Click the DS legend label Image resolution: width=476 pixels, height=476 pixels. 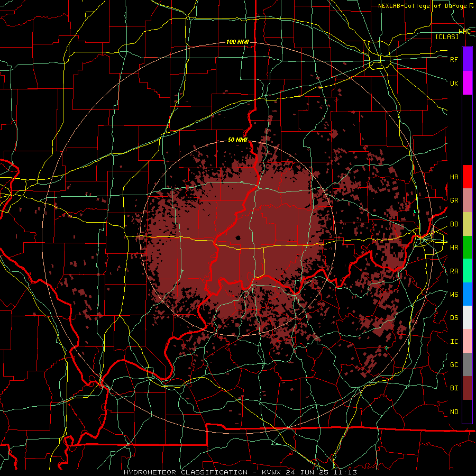coord(454,318)
